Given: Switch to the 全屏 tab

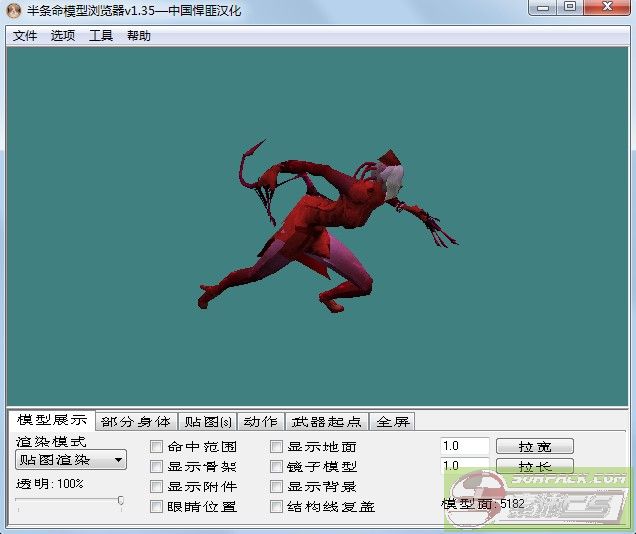Looking at the screenshot, I should [x=393, y=422].
